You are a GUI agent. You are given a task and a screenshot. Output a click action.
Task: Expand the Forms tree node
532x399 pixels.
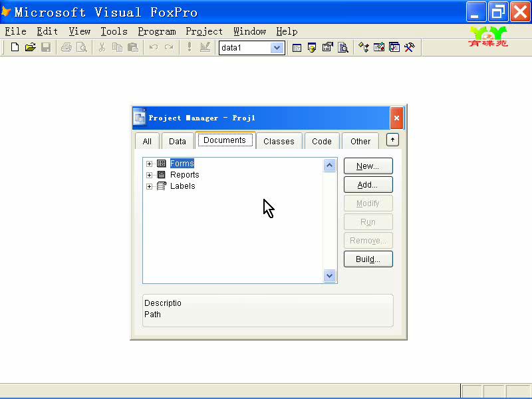click(149, 164)
